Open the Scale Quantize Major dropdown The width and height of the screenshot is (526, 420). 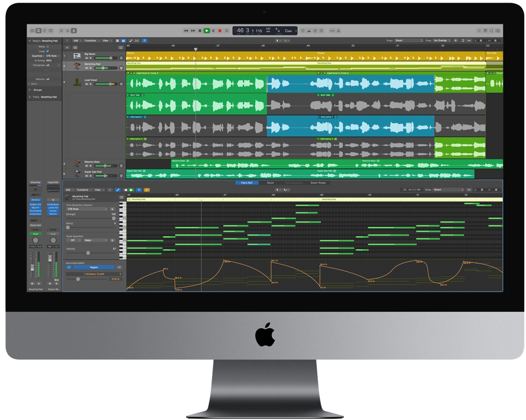coord(95,240)
